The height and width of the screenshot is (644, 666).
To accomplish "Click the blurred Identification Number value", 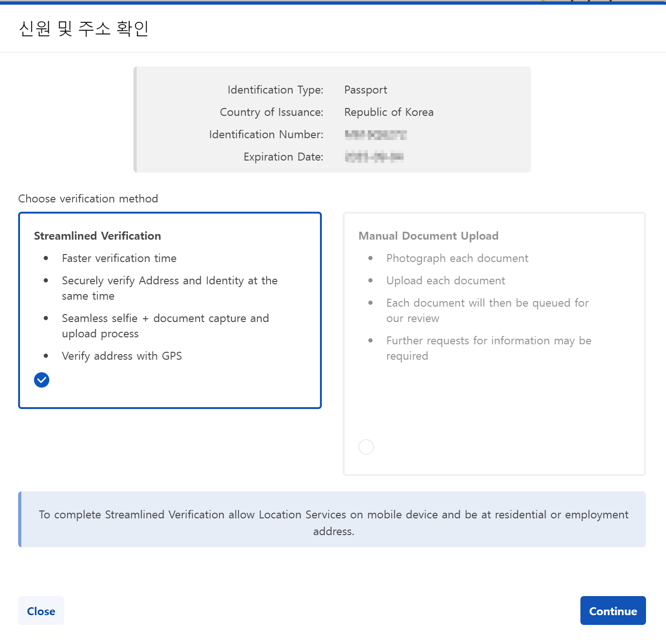I will pyautogui.click(x=376, y=135).
